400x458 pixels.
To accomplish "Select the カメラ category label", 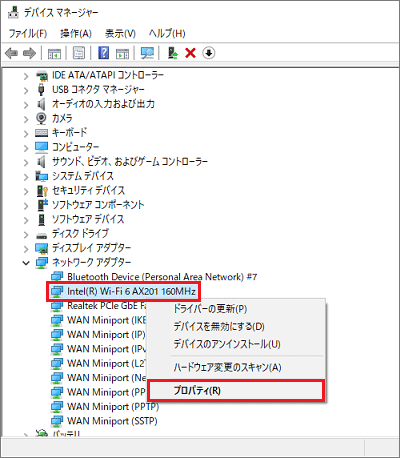I will click(x=62, y=118).
